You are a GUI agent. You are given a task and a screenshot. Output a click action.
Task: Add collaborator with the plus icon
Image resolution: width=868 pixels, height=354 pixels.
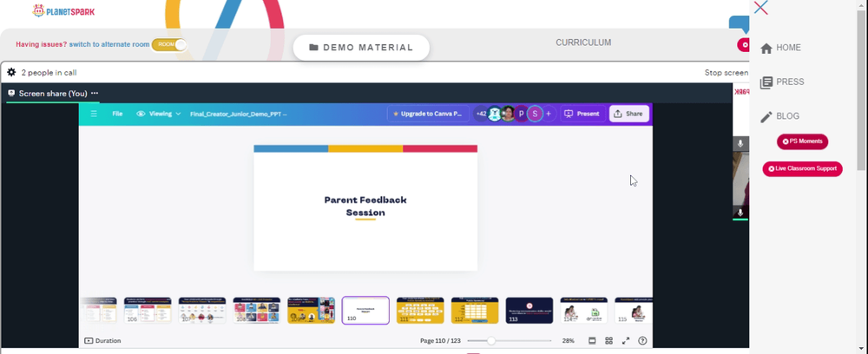coord(549,114)
